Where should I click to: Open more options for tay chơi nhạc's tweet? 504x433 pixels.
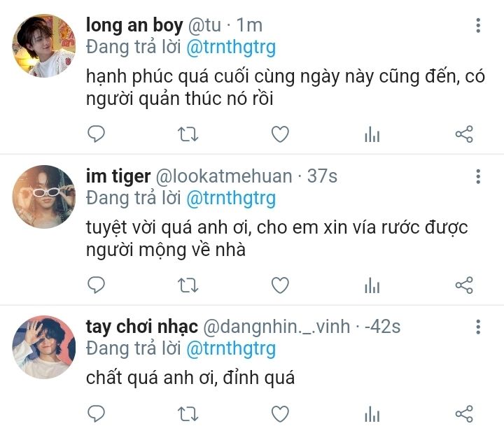point(478,327)
